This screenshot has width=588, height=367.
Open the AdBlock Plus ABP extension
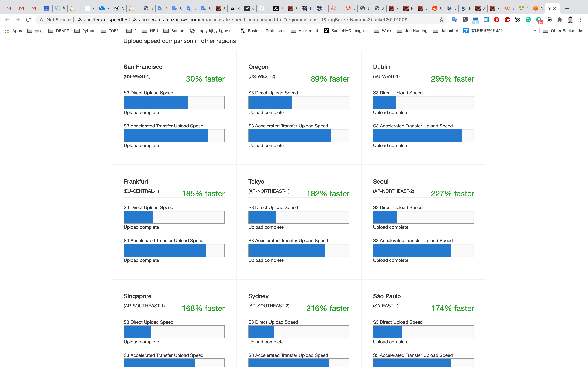(507, 20)
